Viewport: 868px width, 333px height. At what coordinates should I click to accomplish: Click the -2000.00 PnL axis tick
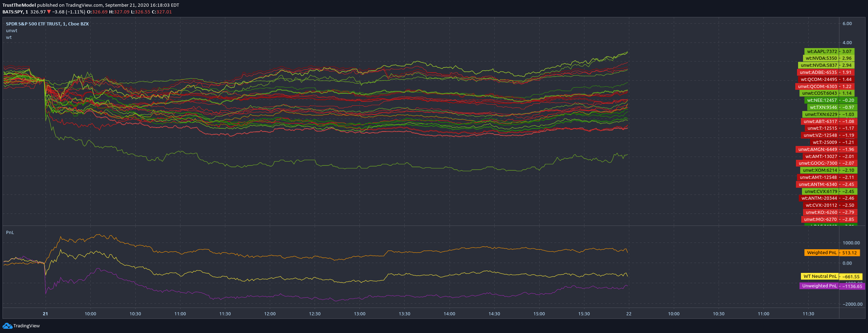pos(852,304)
